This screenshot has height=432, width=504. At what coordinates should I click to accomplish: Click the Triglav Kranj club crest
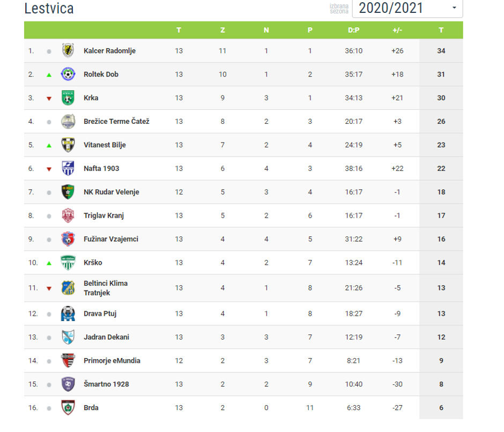tap(68, 215)
